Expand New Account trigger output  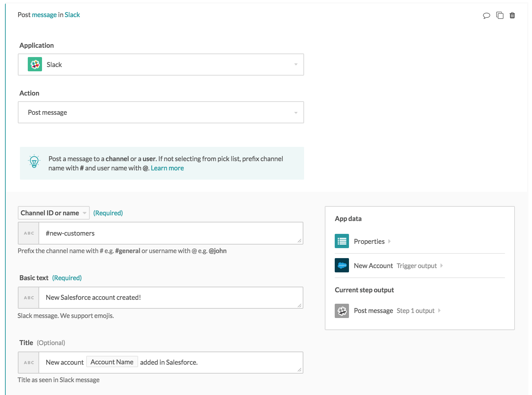[x=398, y=266]
